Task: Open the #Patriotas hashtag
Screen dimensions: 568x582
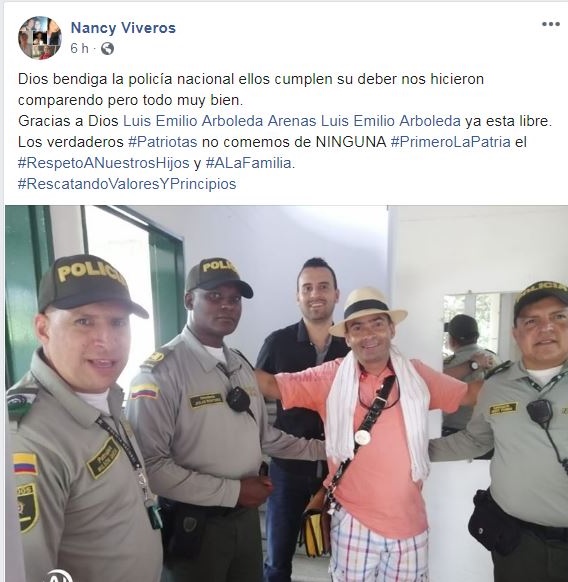Action: point(163,142)
